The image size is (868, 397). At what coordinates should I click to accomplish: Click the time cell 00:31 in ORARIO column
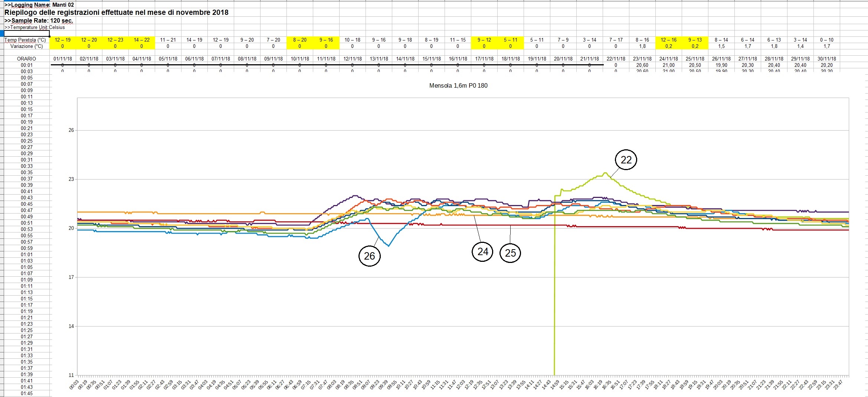[26, 160]
